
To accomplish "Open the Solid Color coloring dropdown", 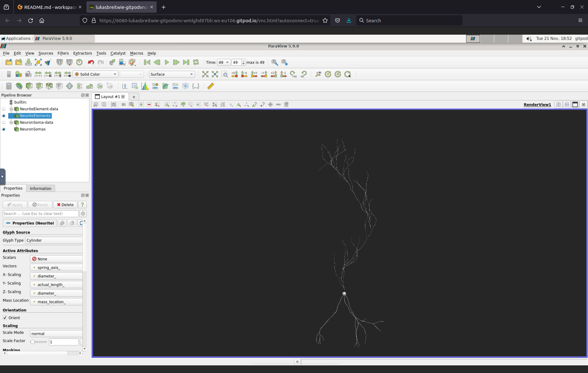I will (96, 74).
